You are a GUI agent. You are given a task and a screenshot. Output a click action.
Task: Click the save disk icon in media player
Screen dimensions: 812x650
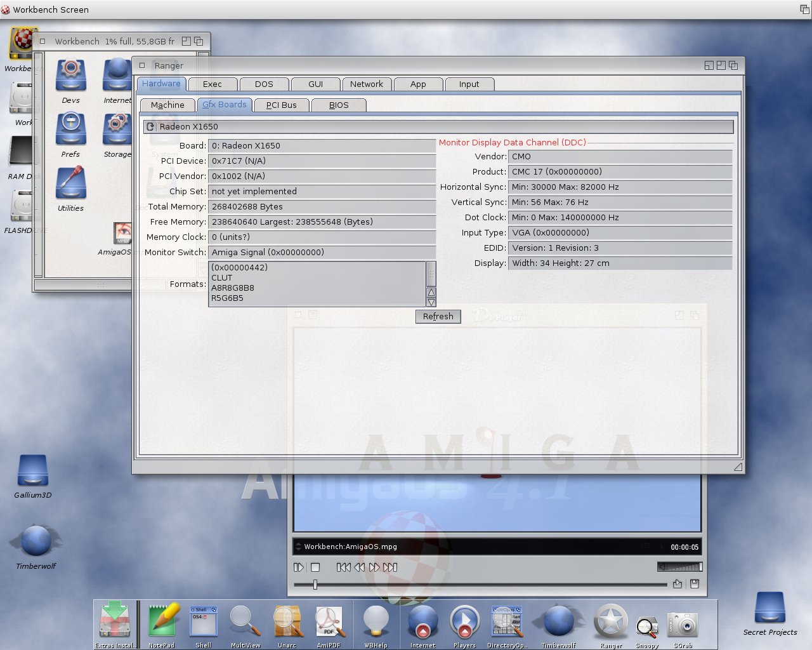point(695,584)
